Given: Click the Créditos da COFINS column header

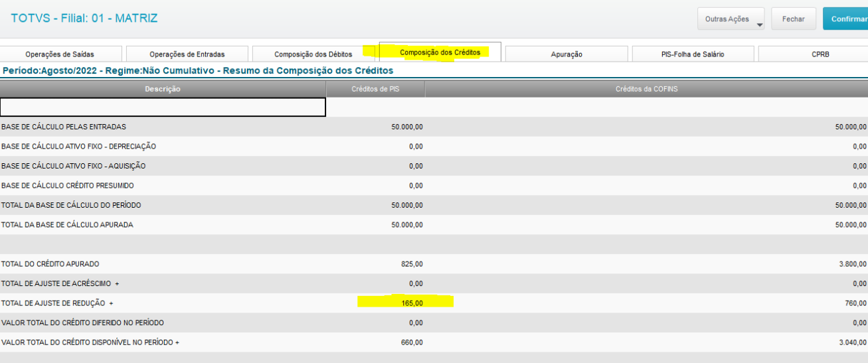Looking at the screenshot, I should 646,89.
